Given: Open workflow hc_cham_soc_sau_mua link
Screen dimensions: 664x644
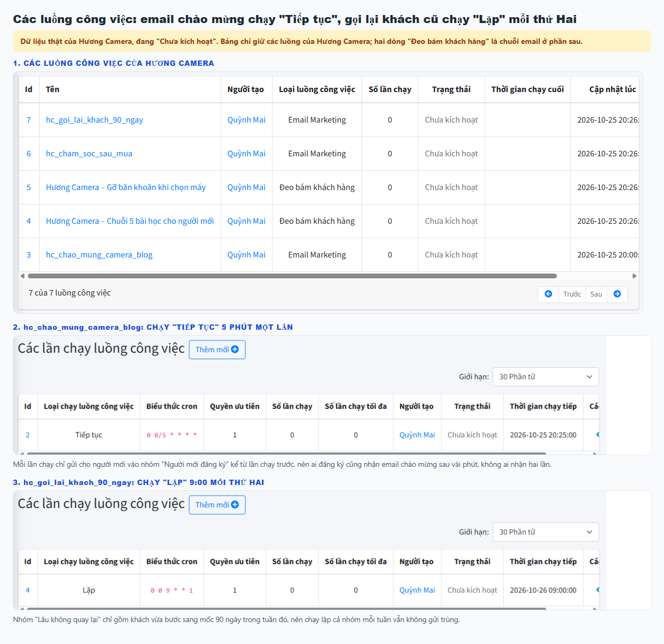Looking at the screenshot, I should click(x=89, y=154).
